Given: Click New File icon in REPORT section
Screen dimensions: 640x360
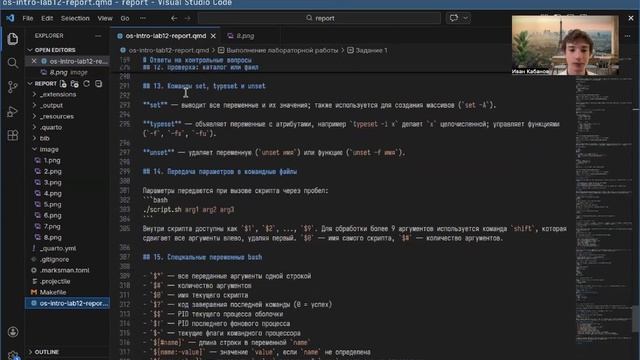Looking at the screenshot, I should coord(63,84).
